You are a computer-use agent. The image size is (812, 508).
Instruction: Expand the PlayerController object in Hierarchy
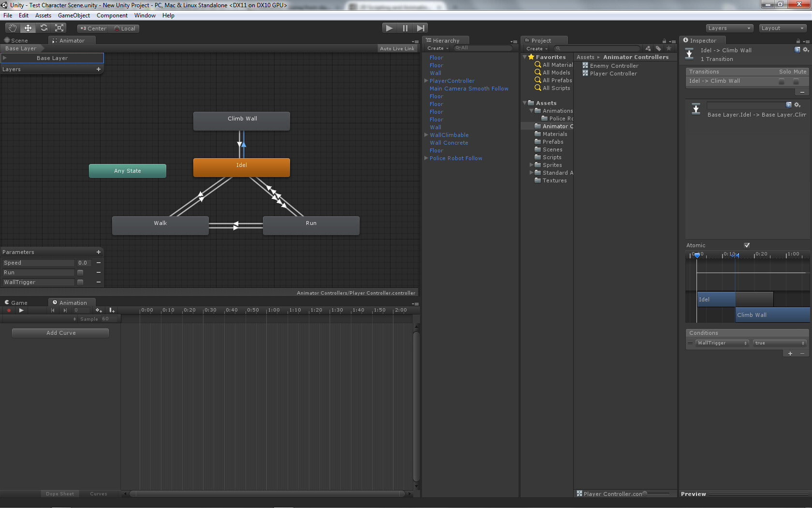pyautogui.click(x=426, y=81)
